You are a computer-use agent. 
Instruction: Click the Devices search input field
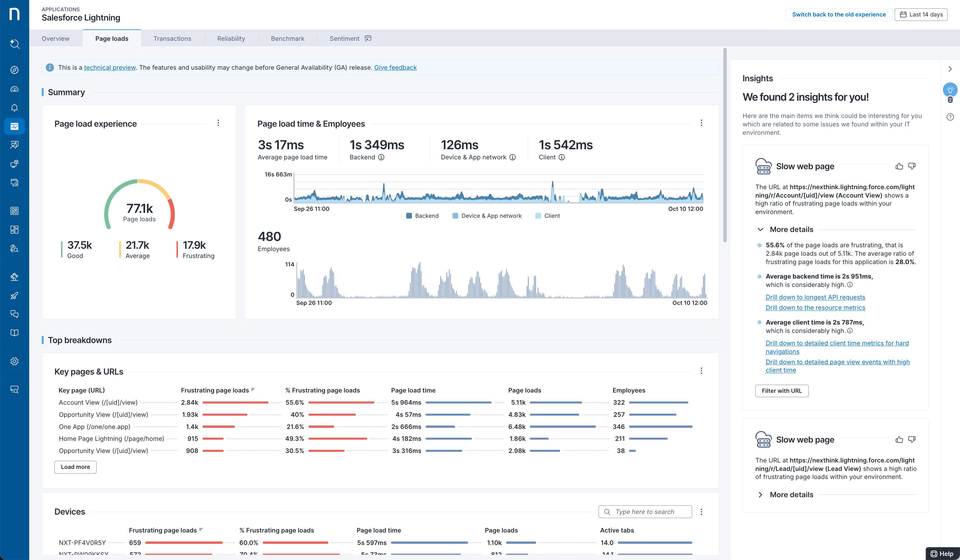tap(645, 512)
